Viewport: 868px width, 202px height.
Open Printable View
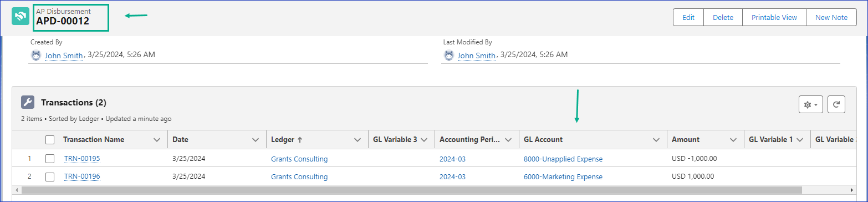tap(774, 17)
